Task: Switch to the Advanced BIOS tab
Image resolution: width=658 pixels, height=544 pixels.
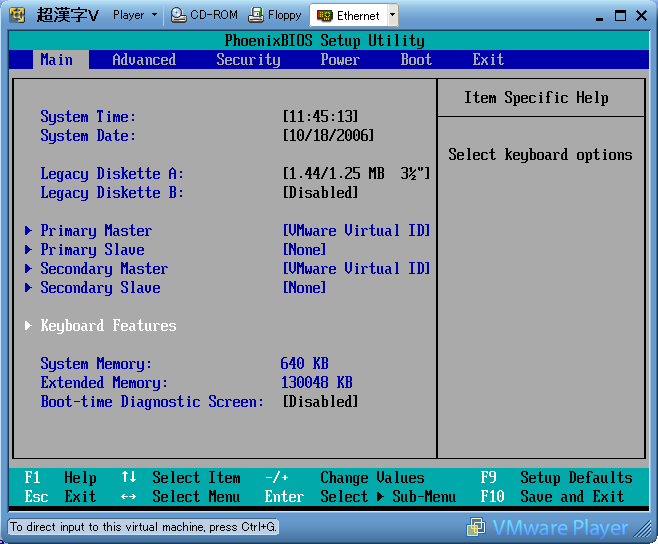Action: point(144,60)
